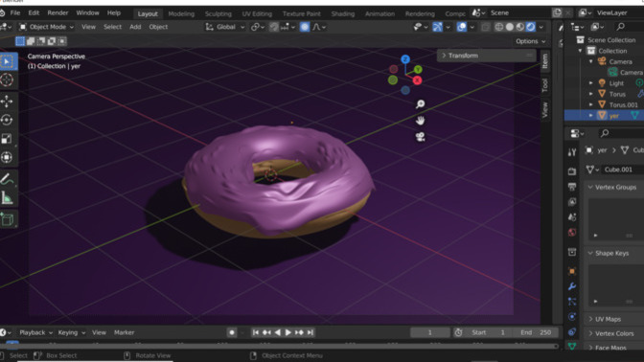The width and height of the screenshot is (644, 362).
Task: Click the pan hand icon in viewport
Action: pos(420,121)
